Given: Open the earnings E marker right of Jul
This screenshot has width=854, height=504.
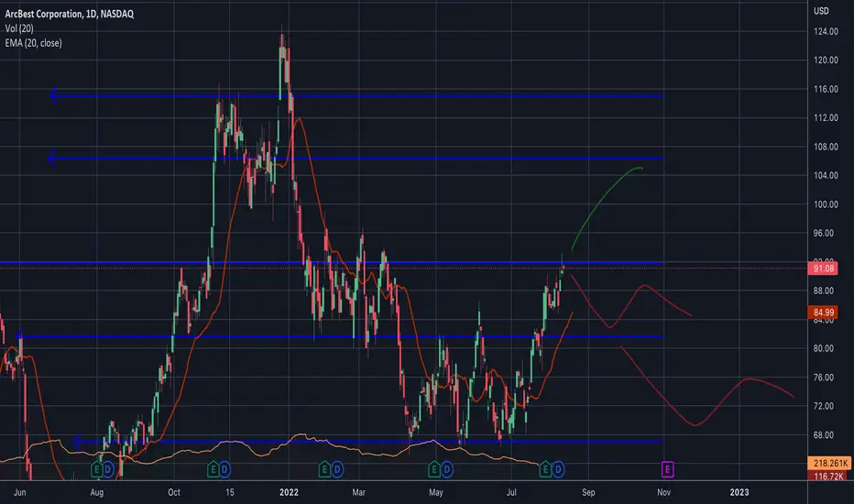Looking at the screenshot, I should 545,469.
